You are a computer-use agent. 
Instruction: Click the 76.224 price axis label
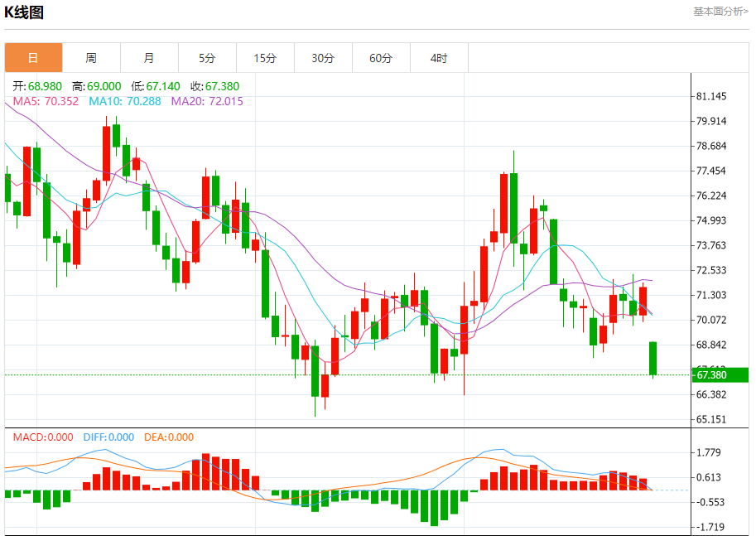point(711,196)
